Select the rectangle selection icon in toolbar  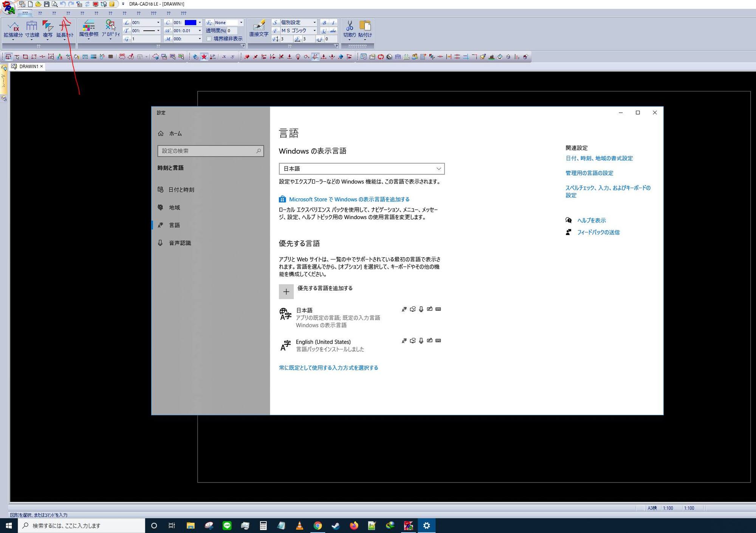pos(25,57)
